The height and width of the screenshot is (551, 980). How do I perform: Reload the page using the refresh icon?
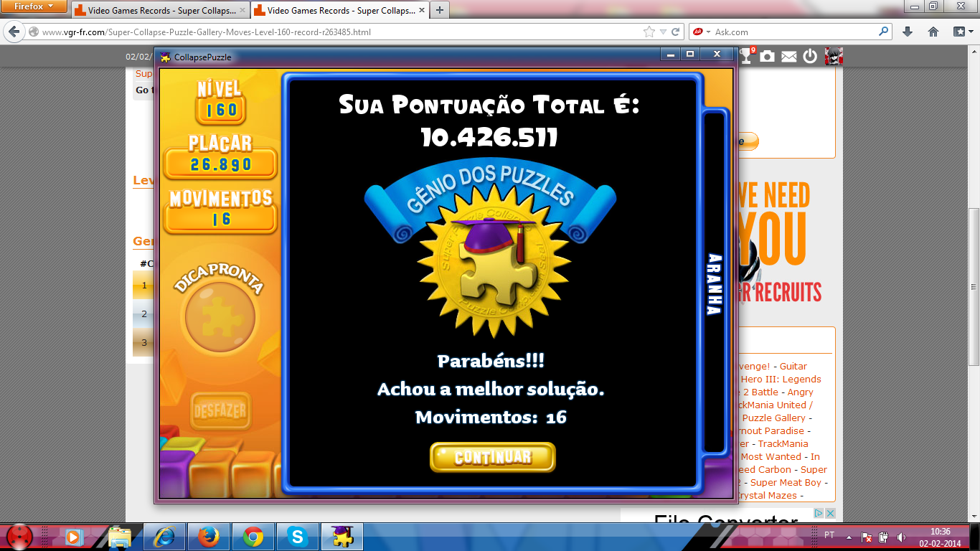click(676, 32)
